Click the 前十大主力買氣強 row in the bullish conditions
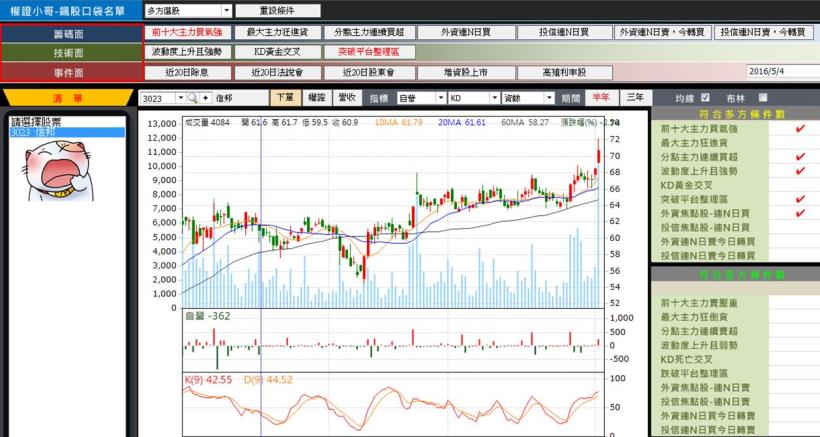The image size is (820, 437). pyautogui.click(x=735, y=129)
